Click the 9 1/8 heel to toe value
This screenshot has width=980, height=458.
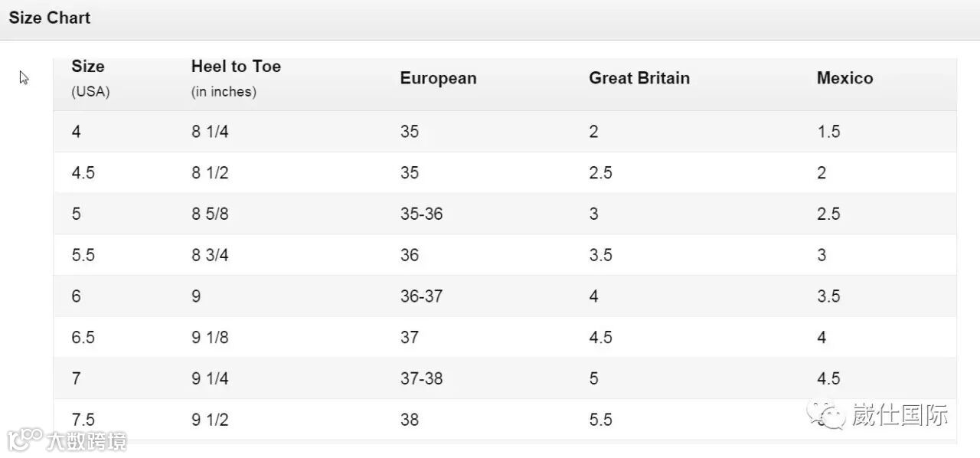(210, 337)
